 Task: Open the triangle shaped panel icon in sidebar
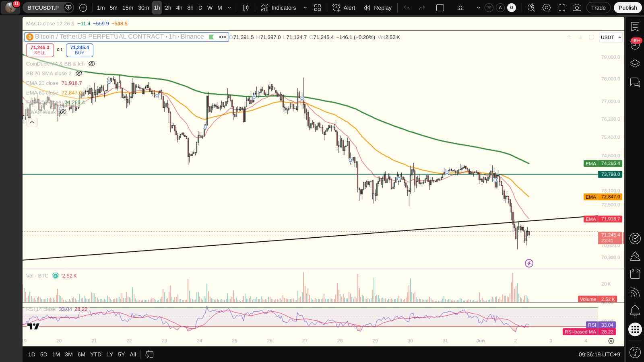(x=635, y=256)
